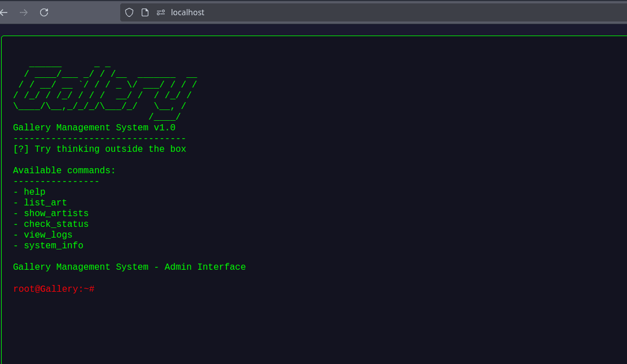This screenshot has width=627, height=364.
Task: Click the browser back arrow
Action: [4, 12]
